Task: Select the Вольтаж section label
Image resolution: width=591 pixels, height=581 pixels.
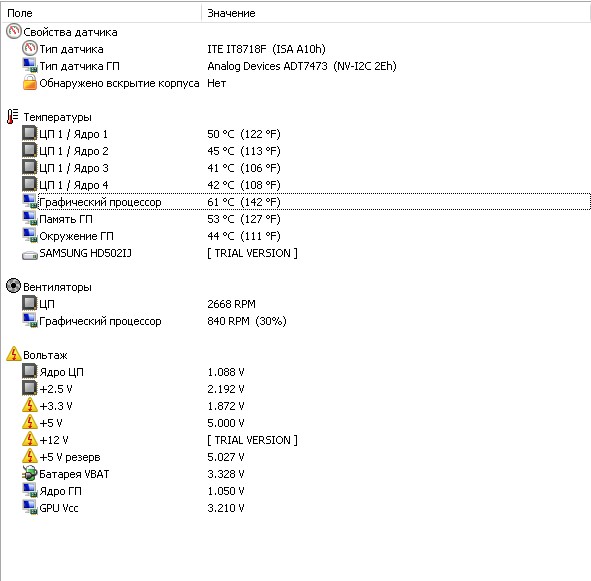Action: [x=45, y=355]
